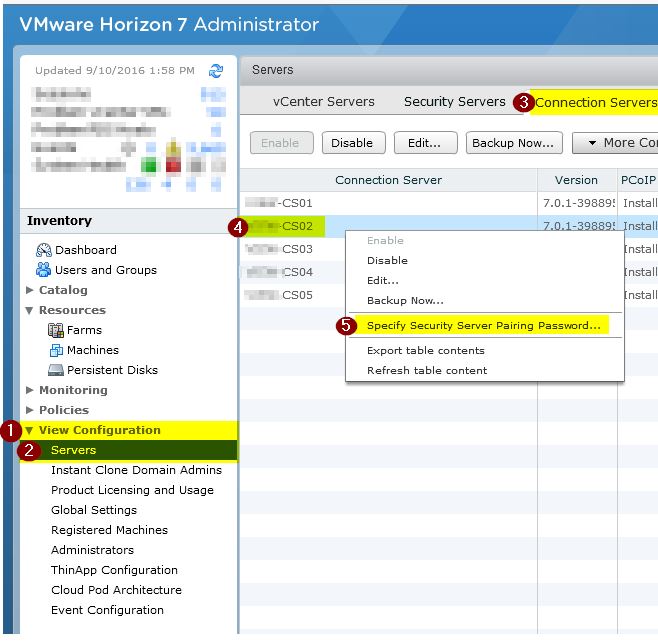This screenshot has height=642, width=658.
Task: Click the Users and Groups people icon
Action: (x=44, y=270)
